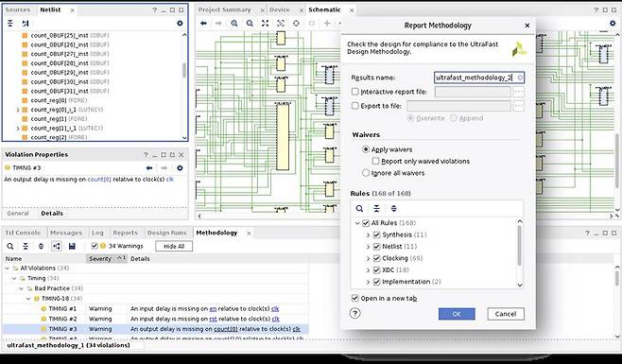The width and height of the screenshot is (622, 364).
Task: Click schematic auto-fit selection icon
Action: tap(281, 24)
